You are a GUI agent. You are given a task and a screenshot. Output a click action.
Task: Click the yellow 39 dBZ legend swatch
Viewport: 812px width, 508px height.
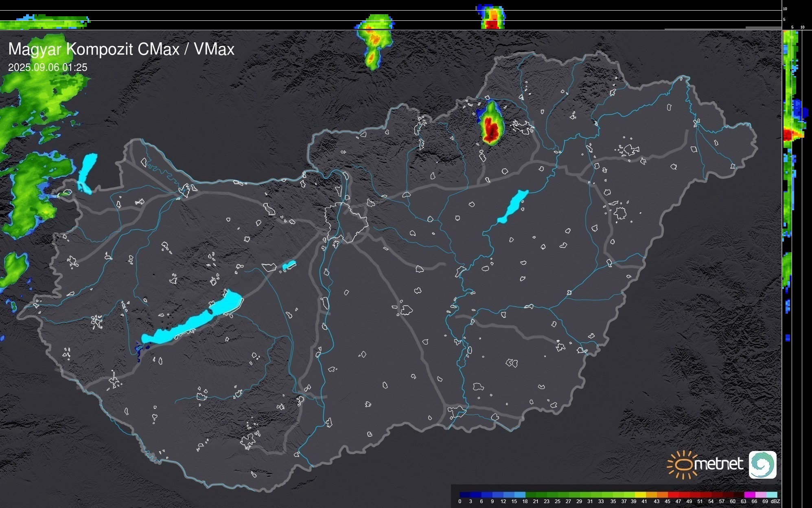[640, 495]
